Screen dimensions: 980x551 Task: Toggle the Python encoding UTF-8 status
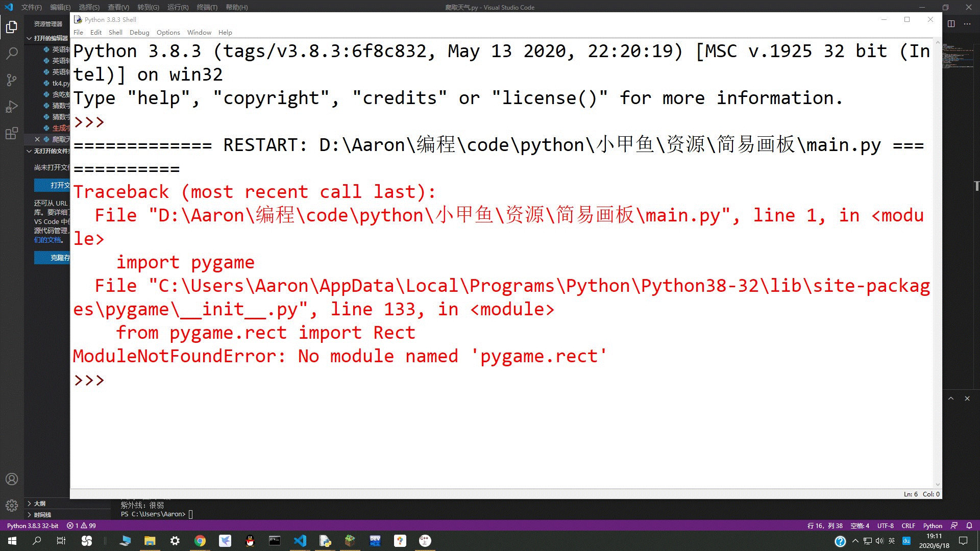[886, 525]
